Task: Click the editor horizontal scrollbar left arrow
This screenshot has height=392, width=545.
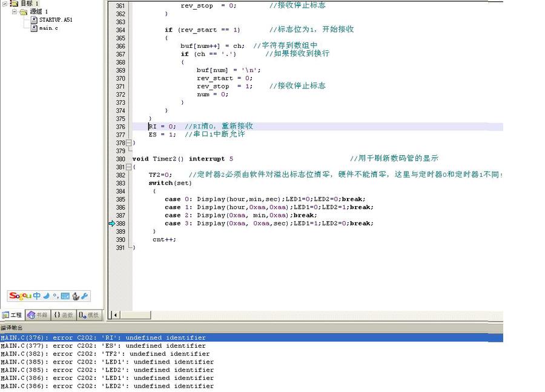Action: pos(114,315)
